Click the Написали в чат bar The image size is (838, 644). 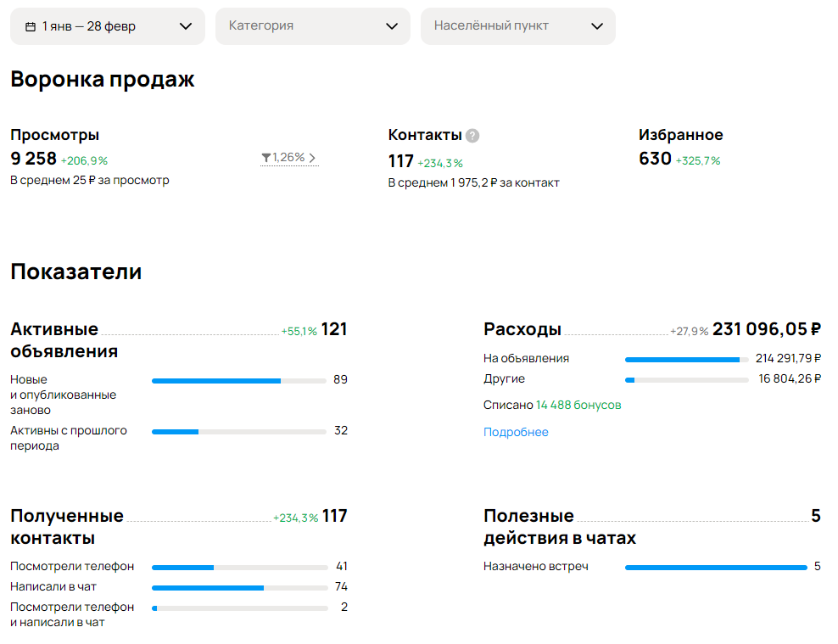pos(240,588)
